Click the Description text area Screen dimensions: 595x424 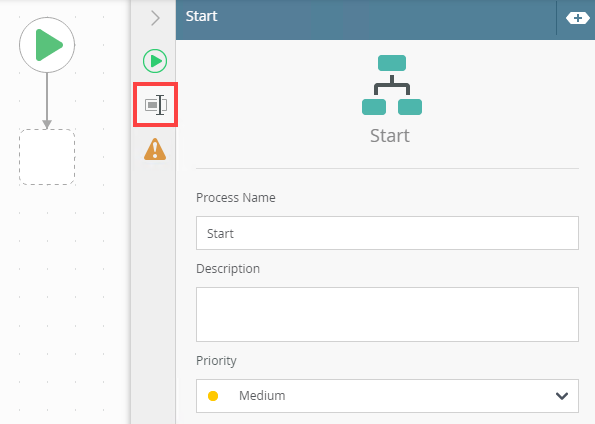pyautogui.click(x=387, y=314)
